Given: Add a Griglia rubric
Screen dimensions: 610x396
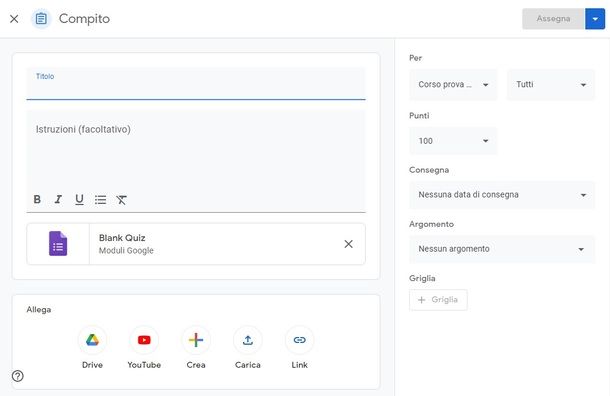Looking at the screenshot, I should (438, 300).
